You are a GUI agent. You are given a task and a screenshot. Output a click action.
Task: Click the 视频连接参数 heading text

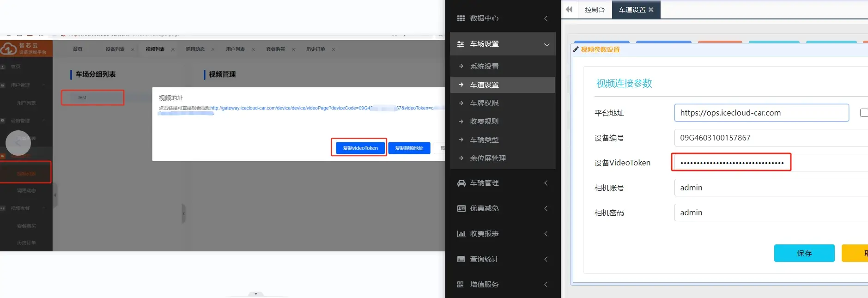(624, 83)
